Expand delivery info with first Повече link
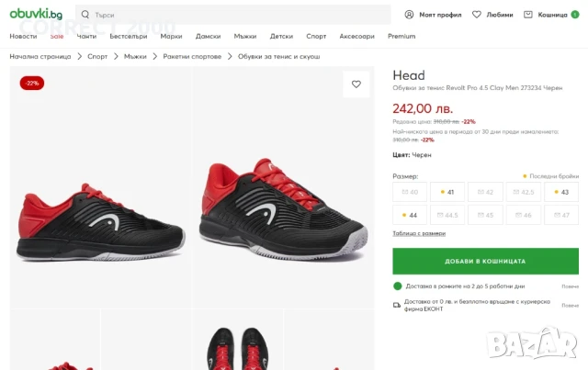This screenshot has height=370, width=588. pos(570,286)
